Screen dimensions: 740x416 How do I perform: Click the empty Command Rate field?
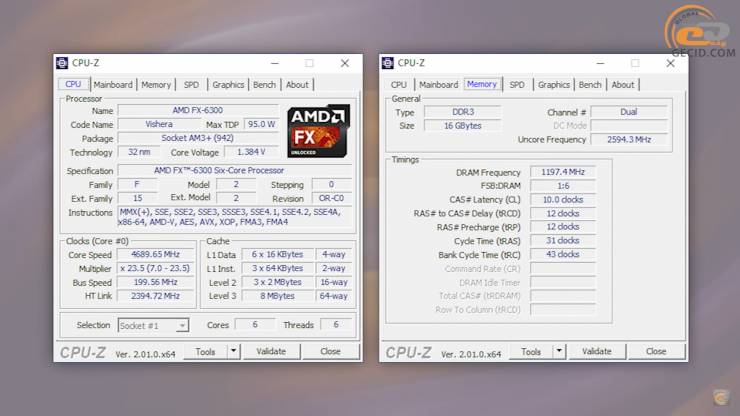pos(563,269)
